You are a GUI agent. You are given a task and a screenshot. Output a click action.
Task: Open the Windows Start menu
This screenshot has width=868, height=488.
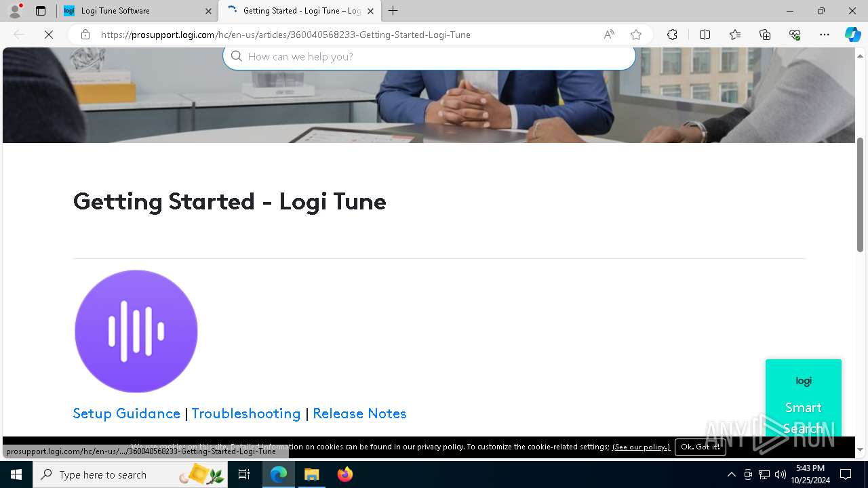tap(16, 474)
